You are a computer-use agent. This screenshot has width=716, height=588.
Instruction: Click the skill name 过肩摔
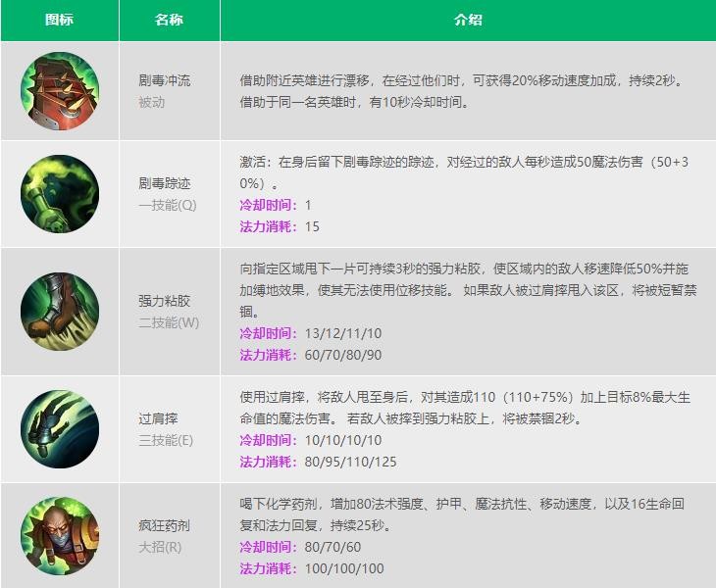tap(158, 418)
